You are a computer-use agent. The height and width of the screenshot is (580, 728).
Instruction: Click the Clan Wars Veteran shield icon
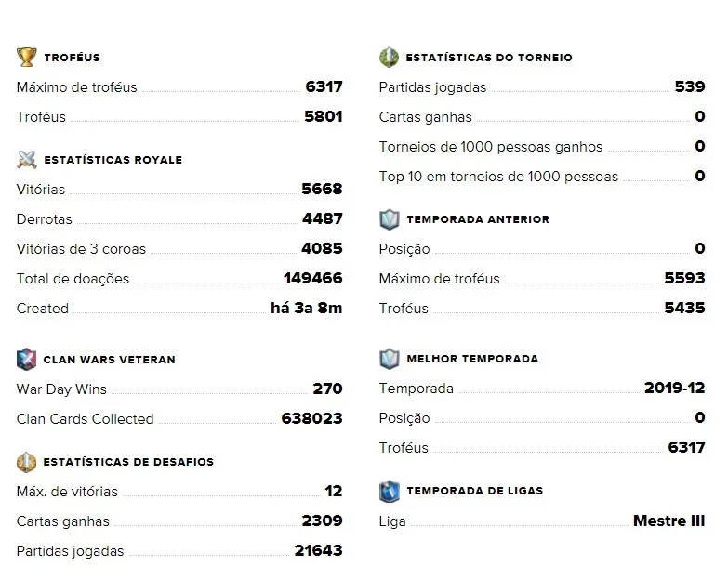point(26,360)
